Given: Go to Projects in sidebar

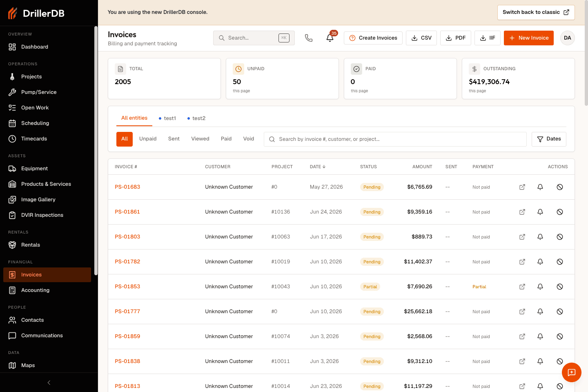Looking at the screenshot, I should pos(47,77).
